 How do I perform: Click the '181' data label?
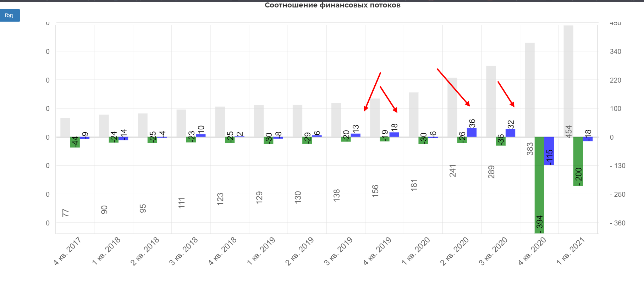point(414,185)
